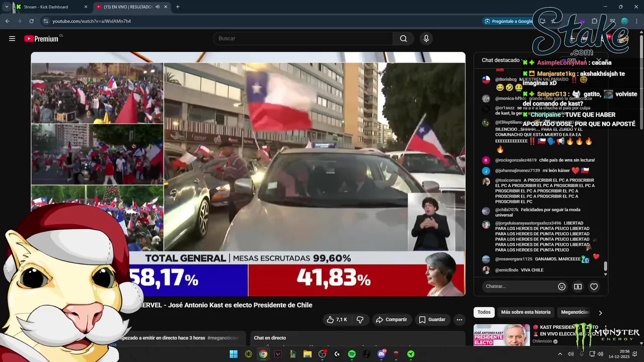Open the Super Chat dollar icon
The width and height of the screenshot is (644, 362).
pyautogui.click(x=578, y=287)
